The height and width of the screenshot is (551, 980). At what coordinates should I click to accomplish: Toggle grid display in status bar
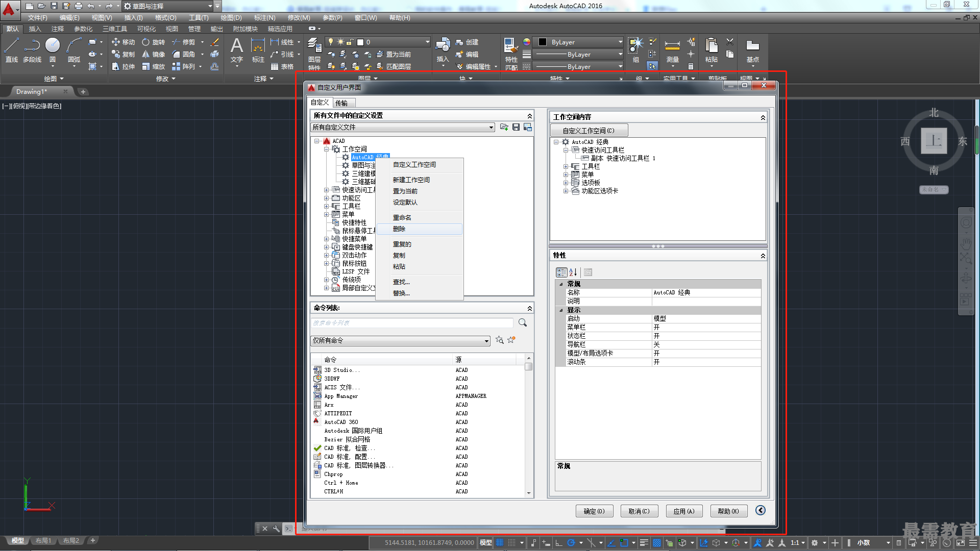pyautogui.click(x=500, y=543)
